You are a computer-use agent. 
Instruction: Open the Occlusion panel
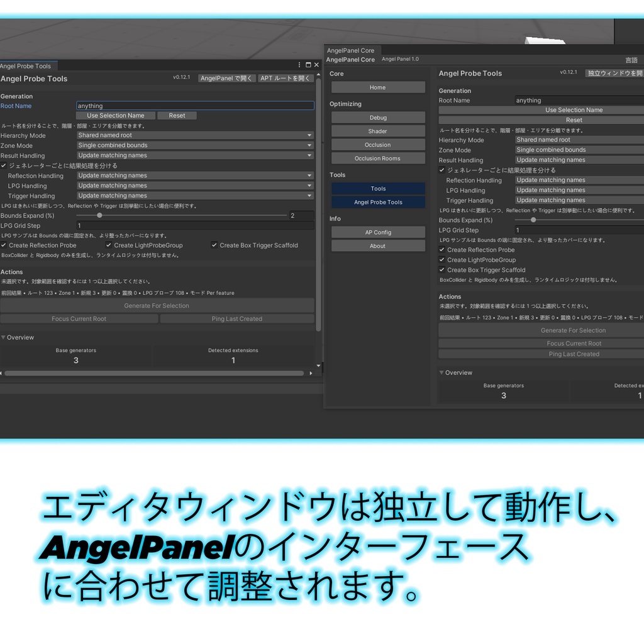point(377,144)
